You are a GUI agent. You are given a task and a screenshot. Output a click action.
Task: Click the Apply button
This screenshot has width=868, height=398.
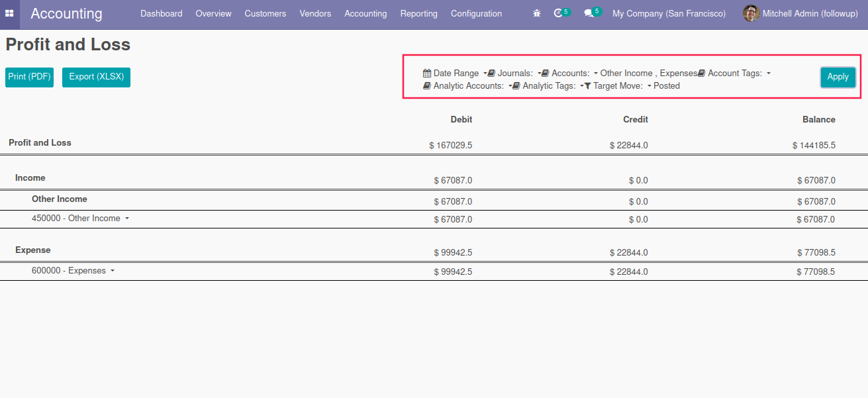tap(838, 77)
